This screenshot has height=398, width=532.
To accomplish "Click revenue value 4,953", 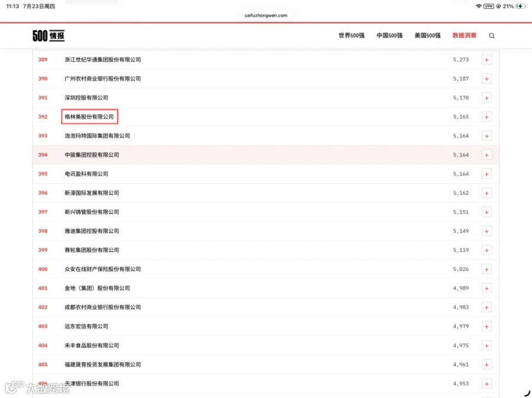I will click(x=460, y=383).
